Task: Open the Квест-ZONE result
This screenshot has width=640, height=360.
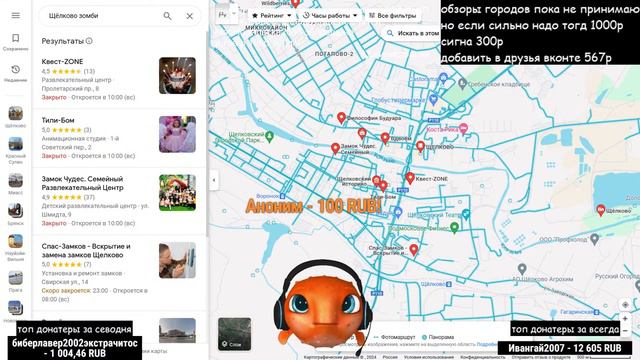Action: [119, 79]
